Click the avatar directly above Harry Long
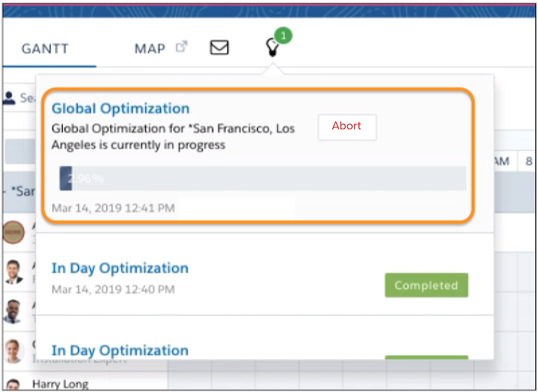 tap(13, 351)
